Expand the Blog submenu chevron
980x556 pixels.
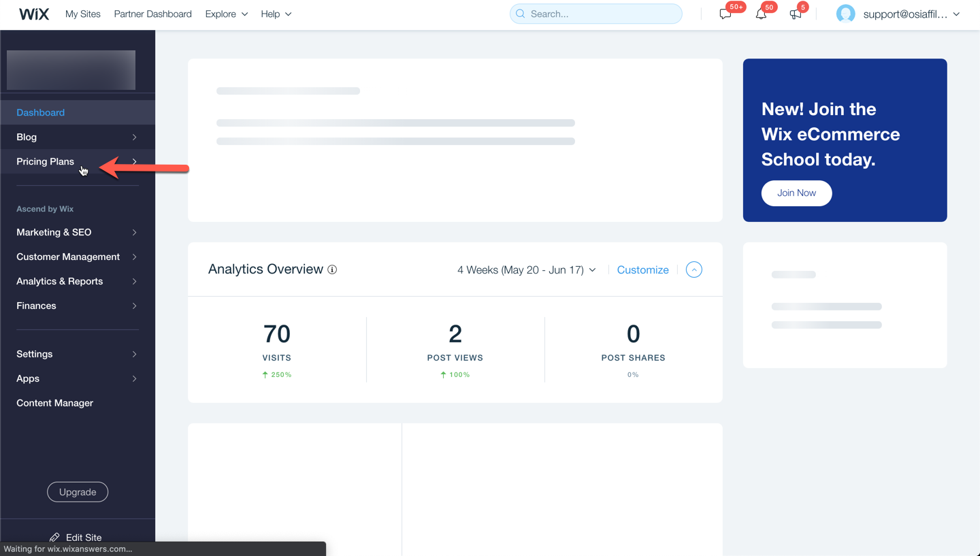[134, 137]
